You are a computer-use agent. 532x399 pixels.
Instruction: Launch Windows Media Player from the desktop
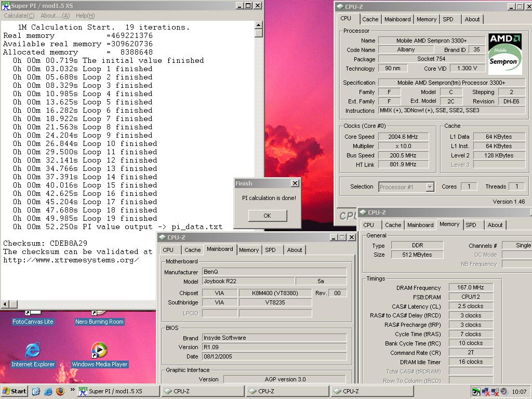pos(99,351)
